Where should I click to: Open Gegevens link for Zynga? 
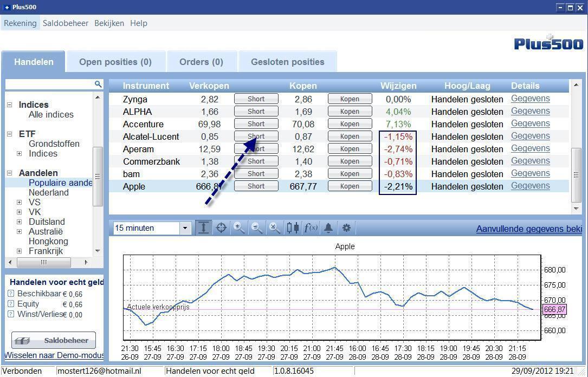tap(530, 99)
